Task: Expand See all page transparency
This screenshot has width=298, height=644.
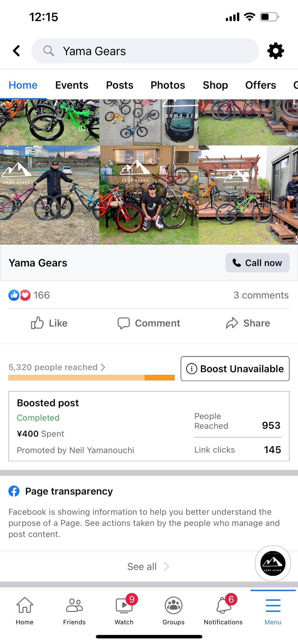Action: pyautogui.click(x=148, y=567)
